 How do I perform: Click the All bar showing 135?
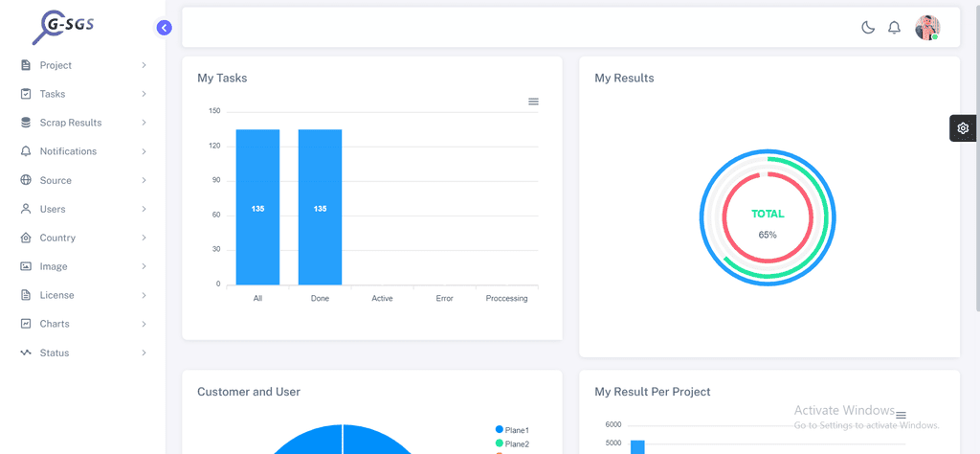(x=257, y=207)
